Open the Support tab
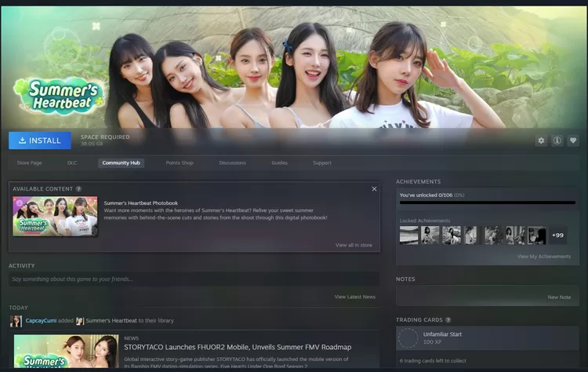The height and width of the screenshot is (372, 588). [322, 163]
